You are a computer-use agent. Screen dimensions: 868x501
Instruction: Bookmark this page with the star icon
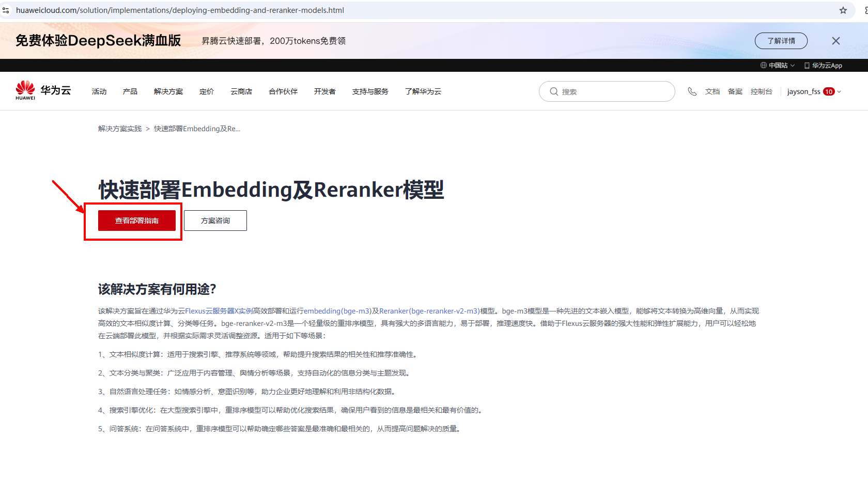click(843, 10)
